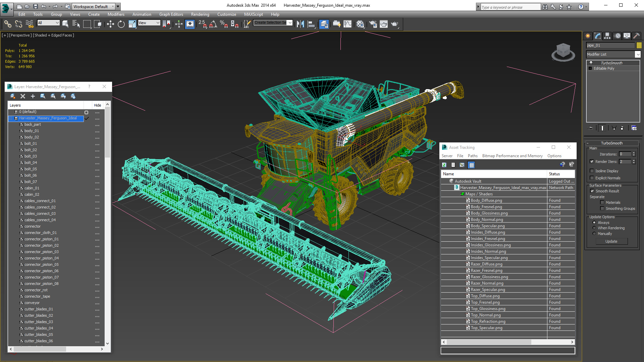Image resolution: width=644 pixels, height=362 pixels.
Task: Collapse the Harvester_Massey_Ferguson_Ideal layer
Action: point(11,118)
